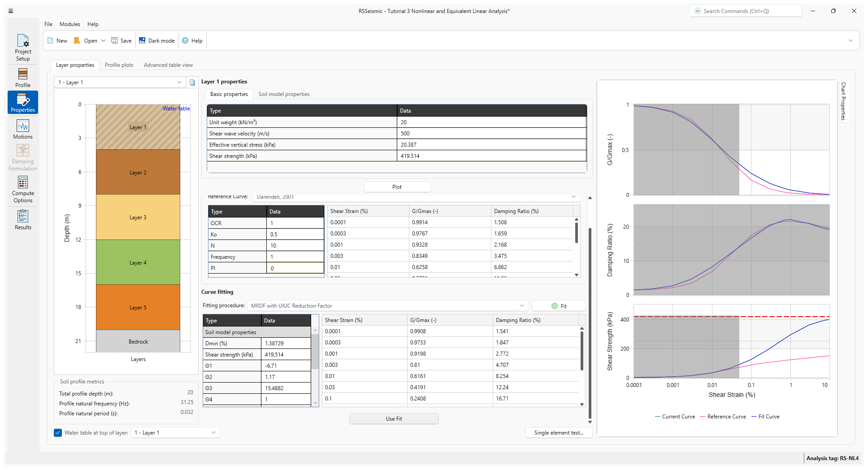Select Layer 1 in the soil profile
868x470 pixels.
(x=138, y=127)
